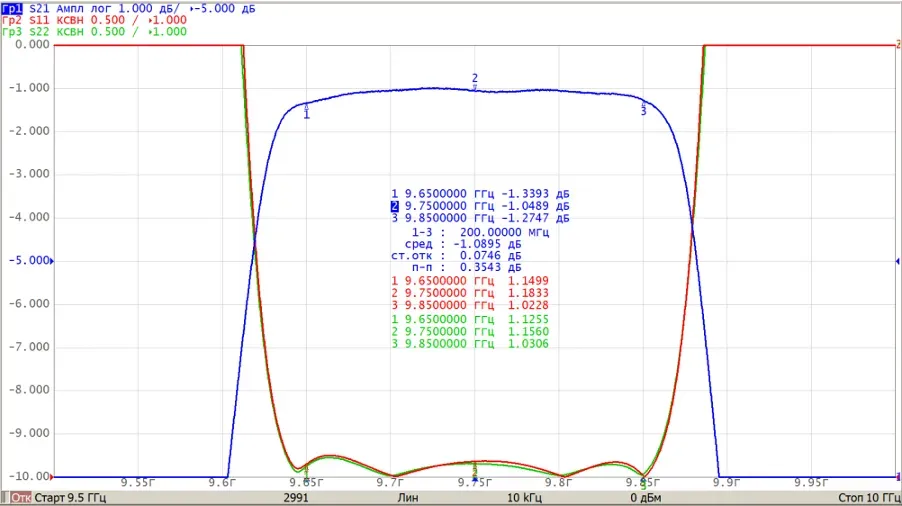Click the 1.000 дБ/ scale value
The image size is (902, 506).
point(149,9)
